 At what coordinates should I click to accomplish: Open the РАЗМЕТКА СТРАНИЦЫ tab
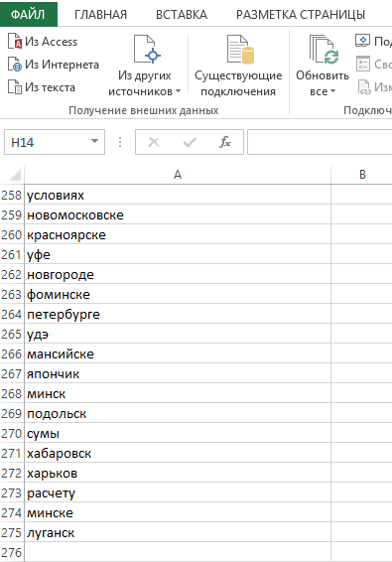(x=301, y=14)
